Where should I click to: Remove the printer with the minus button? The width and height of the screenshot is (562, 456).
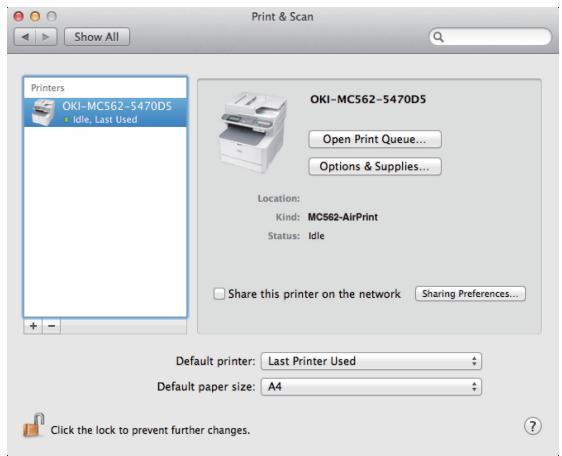(x=52, y=326)
